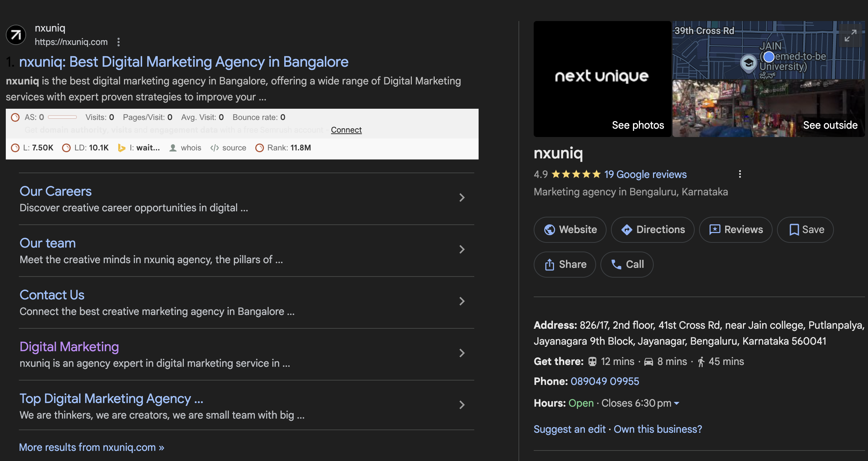The height and width of the screenshot is (461, 868).
Task: Open the See outside street view thumbnail
Action: [x=768, y=108]
